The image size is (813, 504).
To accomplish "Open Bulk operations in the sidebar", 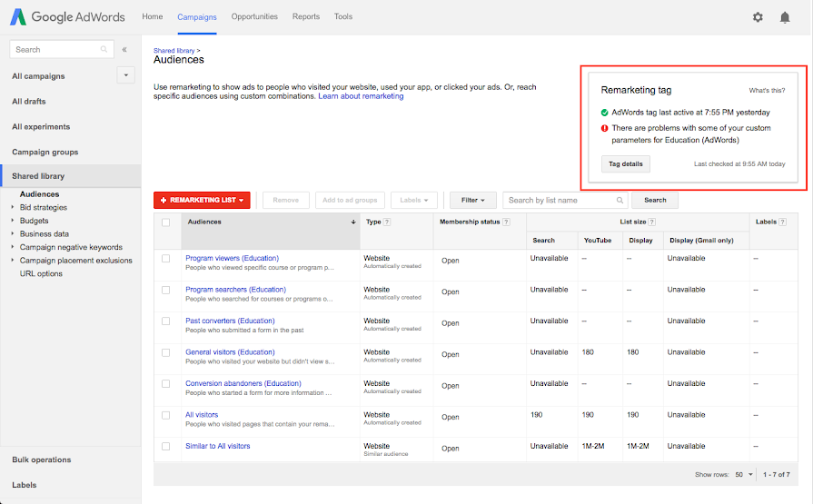I will point(42,460).
